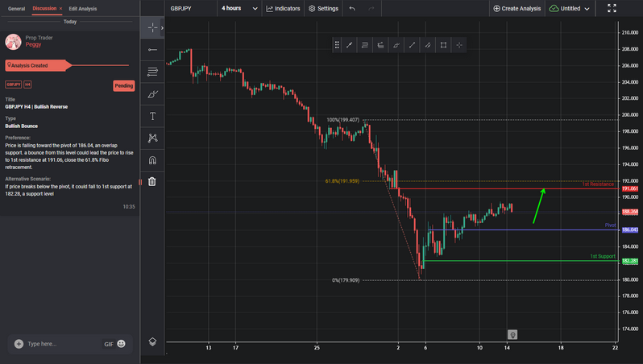Open the Edit Analysis tab

83,9
